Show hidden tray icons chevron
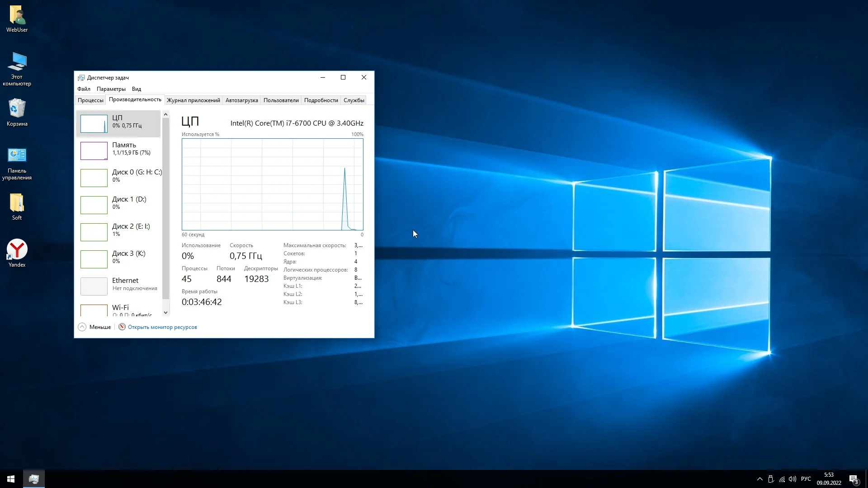Image resolution: width=868 pixels, height=488 pixels. pos(759,479)
